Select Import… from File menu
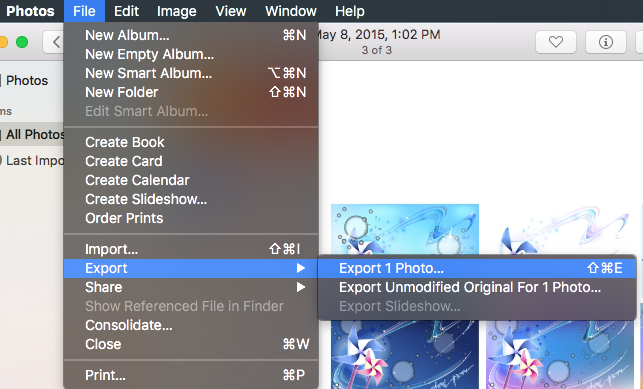The image size is (643, 389). pyautogui.click(x=191, y=249)
